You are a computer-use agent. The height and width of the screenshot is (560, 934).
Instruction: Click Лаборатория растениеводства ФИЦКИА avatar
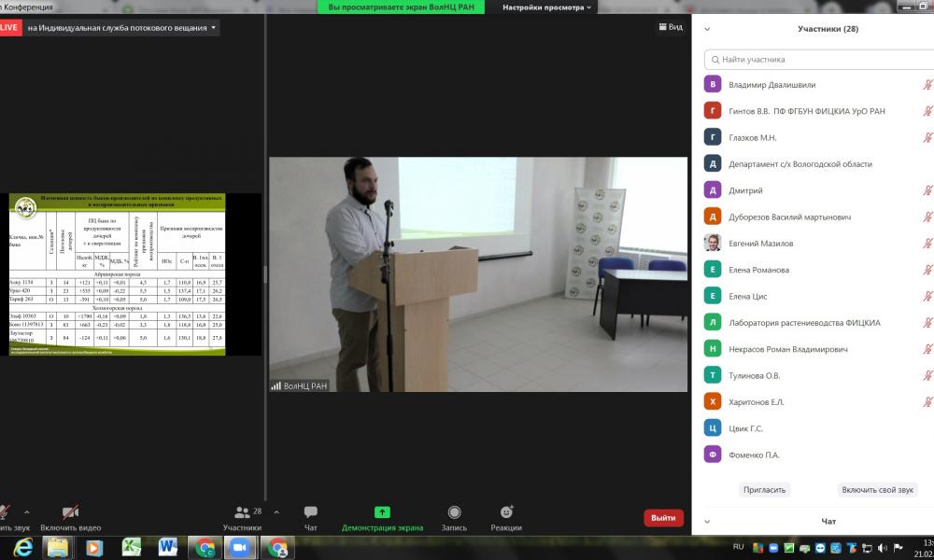713,322
